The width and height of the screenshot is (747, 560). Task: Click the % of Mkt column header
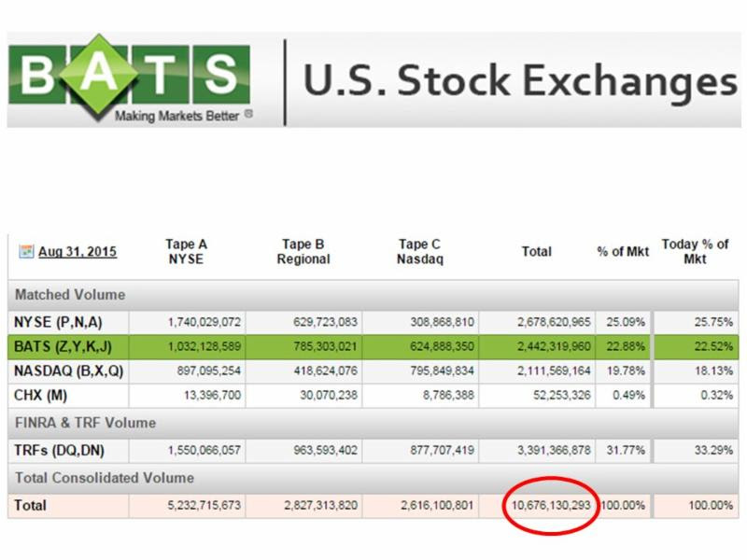coord(623,251)
